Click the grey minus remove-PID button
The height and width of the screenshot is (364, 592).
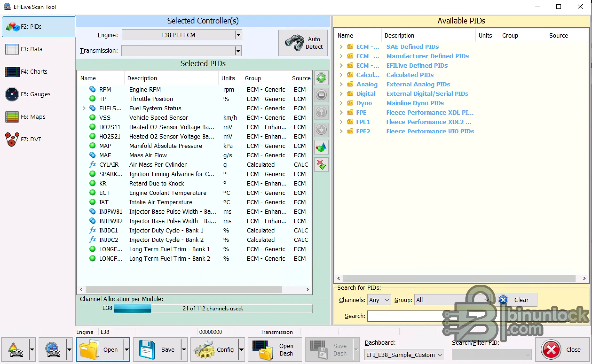point(321,95)
